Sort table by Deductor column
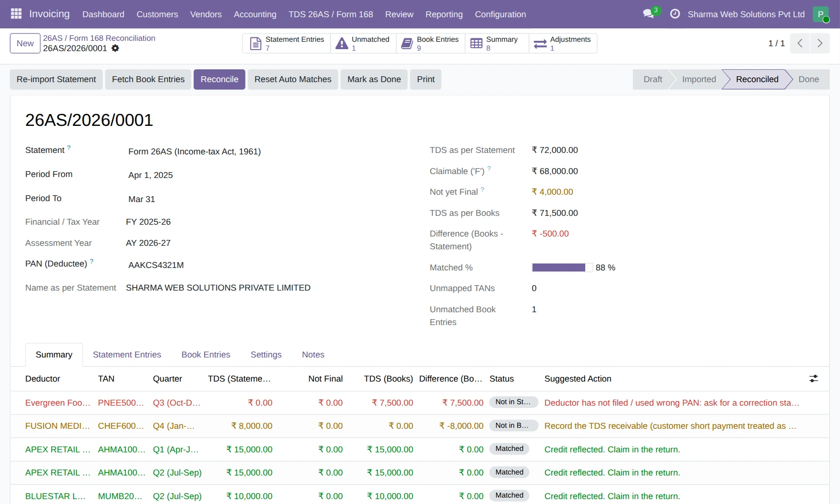This screenshot has height=504, width=840. click(x=43, y=379)
